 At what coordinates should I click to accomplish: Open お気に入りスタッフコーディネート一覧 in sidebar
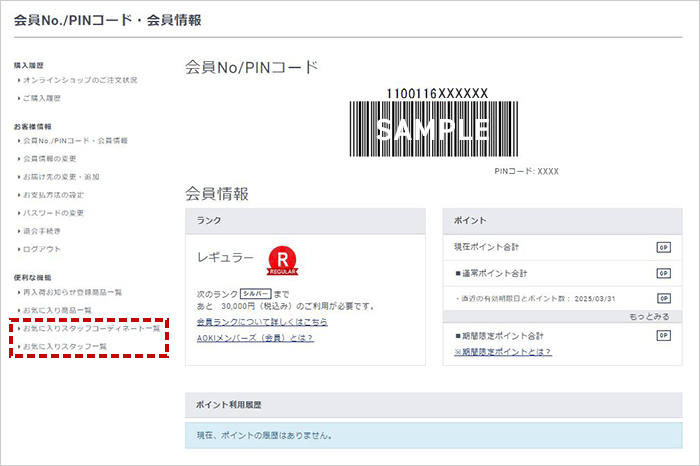[x=91, y=328]
